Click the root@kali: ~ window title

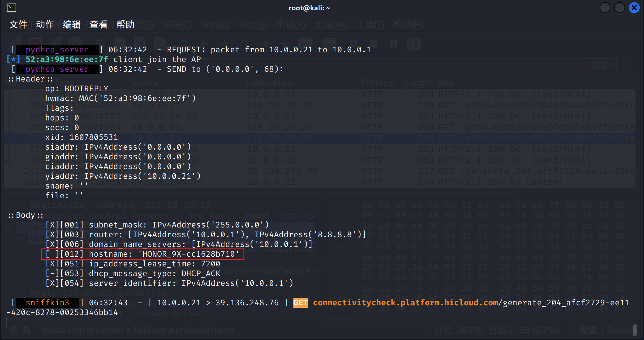(309, 8)
